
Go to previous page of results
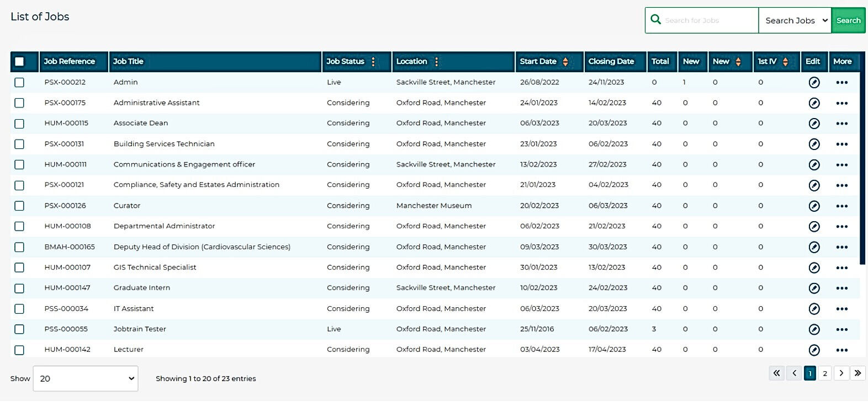tap(794, 373)
